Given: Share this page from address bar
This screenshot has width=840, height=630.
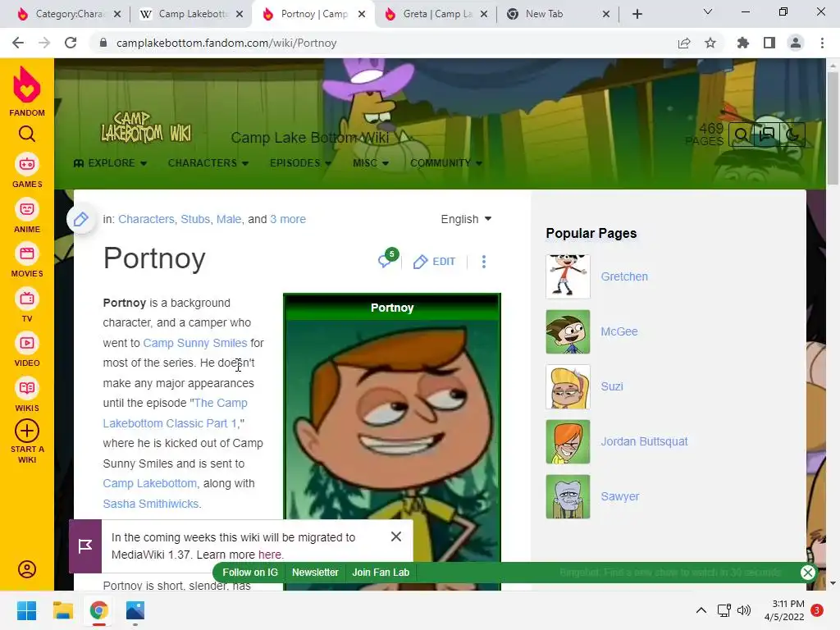Looking at the screenshot, I should [x=684, y=43].
